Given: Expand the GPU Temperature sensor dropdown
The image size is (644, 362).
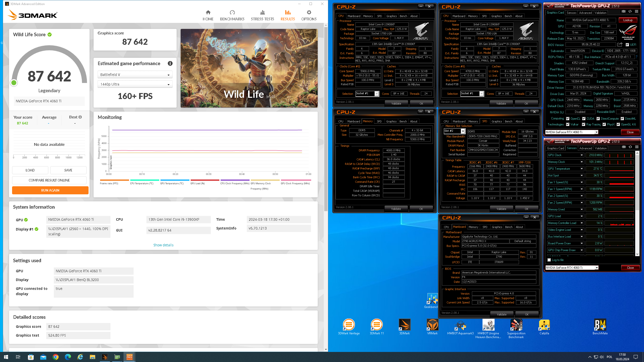Looking at the screenshot, I should tap(581, 169).
